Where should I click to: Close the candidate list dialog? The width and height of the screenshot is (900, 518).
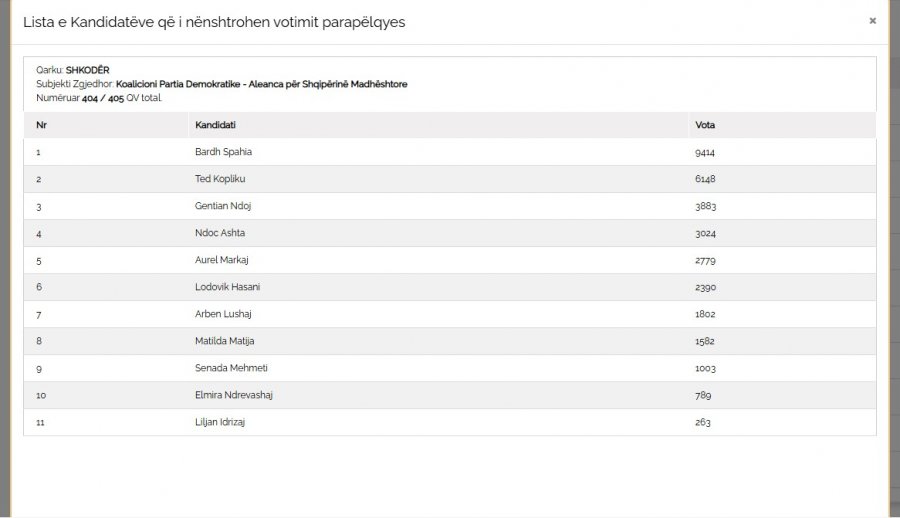(872, 21)
